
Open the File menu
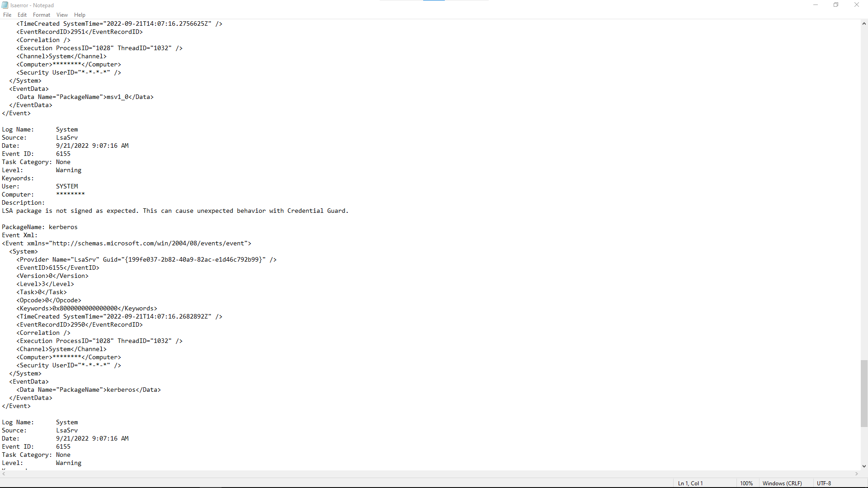(7, 15)
